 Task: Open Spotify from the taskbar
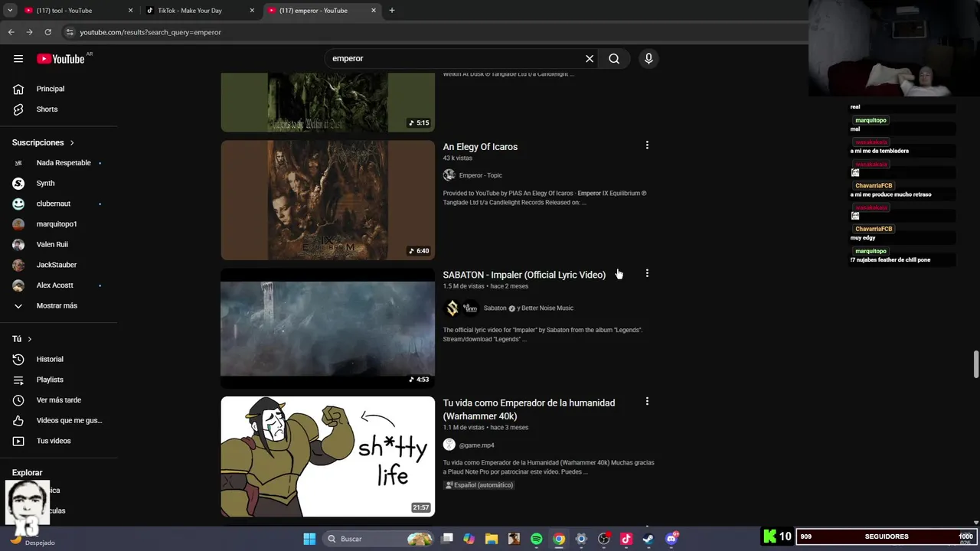coord(537,539)
